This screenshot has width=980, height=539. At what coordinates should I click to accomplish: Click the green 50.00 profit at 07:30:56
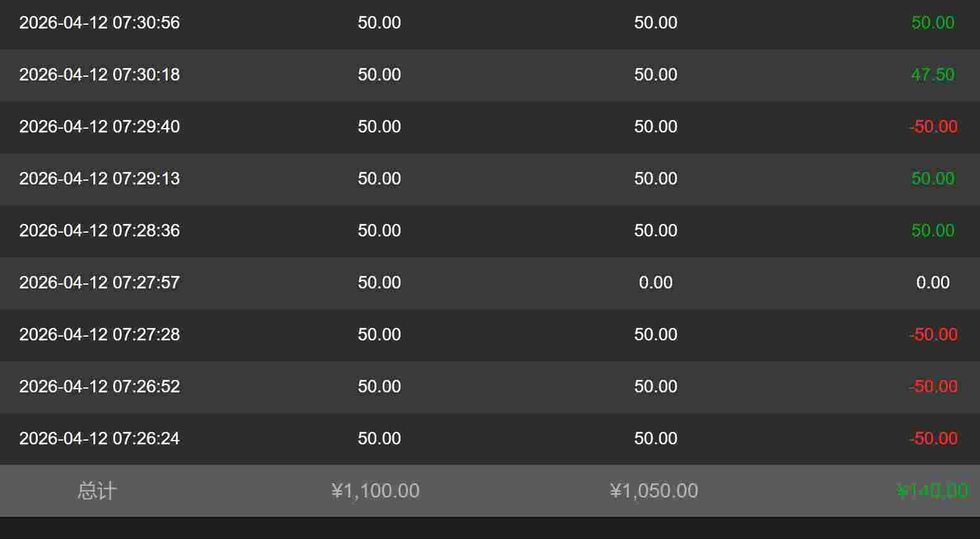point(932,23)
